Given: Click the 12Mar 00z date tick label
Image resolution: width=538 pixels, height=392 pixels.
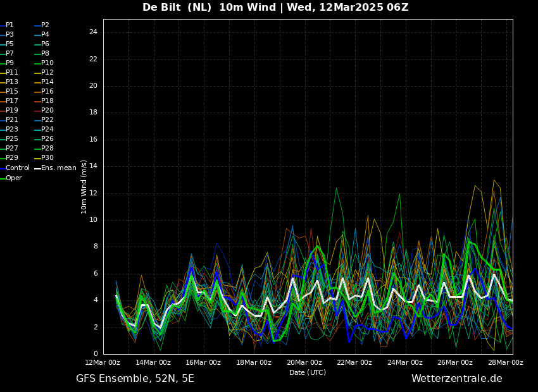Looking at the screenshot, I should pos(103,362).
